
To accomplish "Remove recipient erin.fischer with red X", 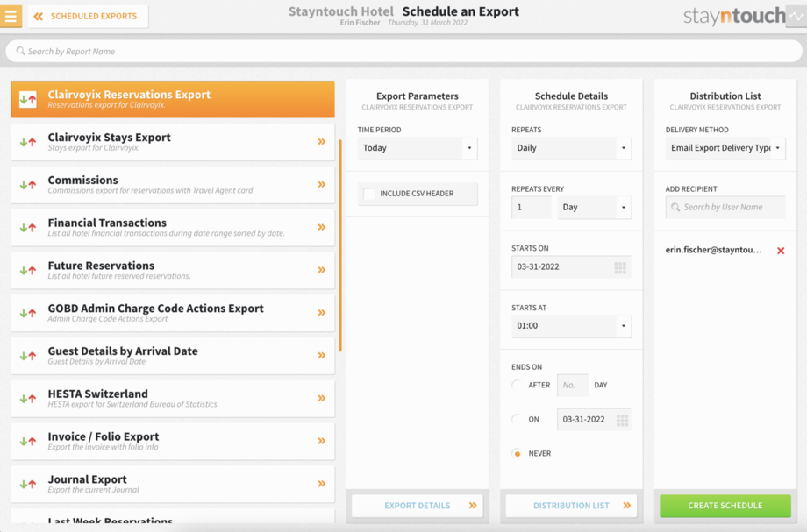I will pos(781,251).
